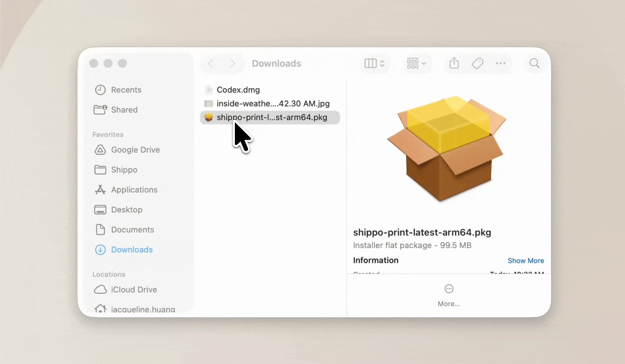Click the Downloads window title
The height and width of the screenshot is (364, 625).
[276, 63]
